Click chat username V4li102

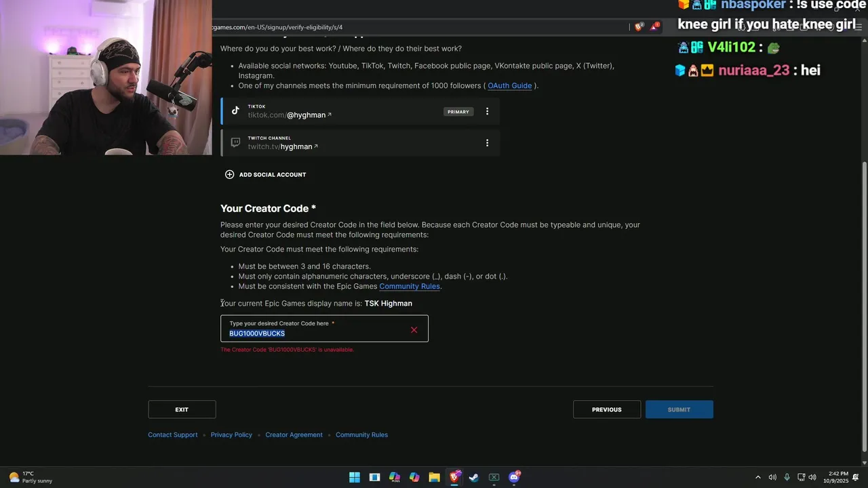(731, 47)
